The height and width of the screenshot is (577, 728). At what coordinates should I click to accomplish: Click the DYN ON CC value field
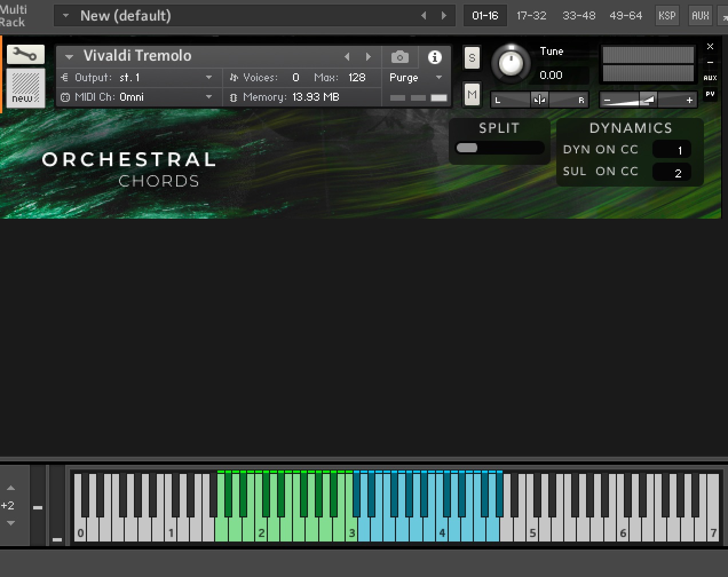pos(672,150)
